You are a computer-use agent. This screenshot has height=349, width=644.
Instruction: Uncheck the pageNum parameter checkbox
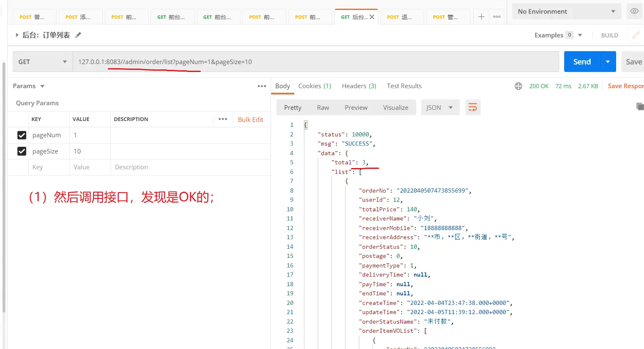22,135
